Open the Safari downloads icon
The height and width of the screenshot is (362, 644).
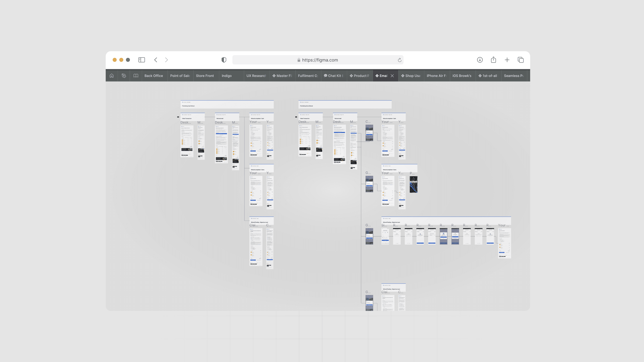tap(479, 60)
